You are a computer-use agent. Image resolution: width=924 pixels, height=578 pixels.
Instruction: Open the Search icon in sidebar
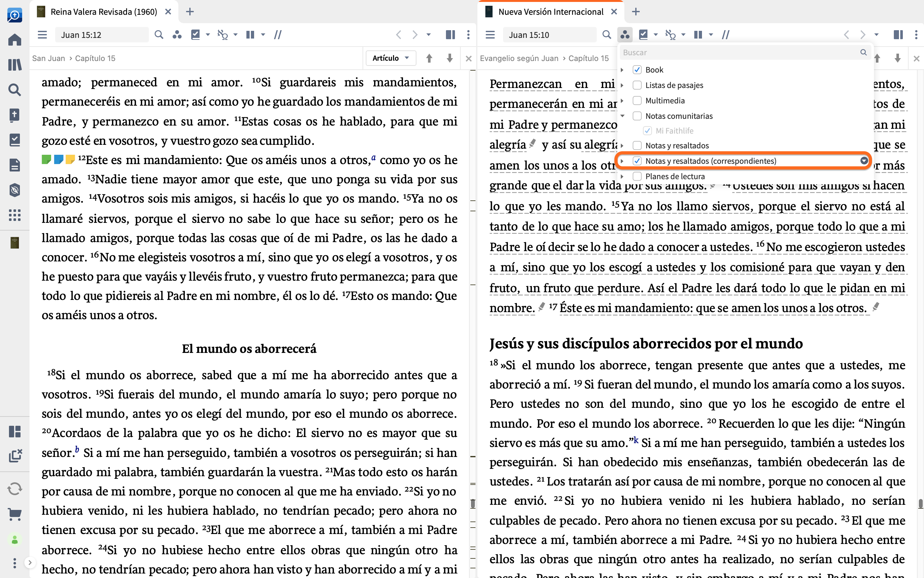pyautogui.click(x=14, y=90)
